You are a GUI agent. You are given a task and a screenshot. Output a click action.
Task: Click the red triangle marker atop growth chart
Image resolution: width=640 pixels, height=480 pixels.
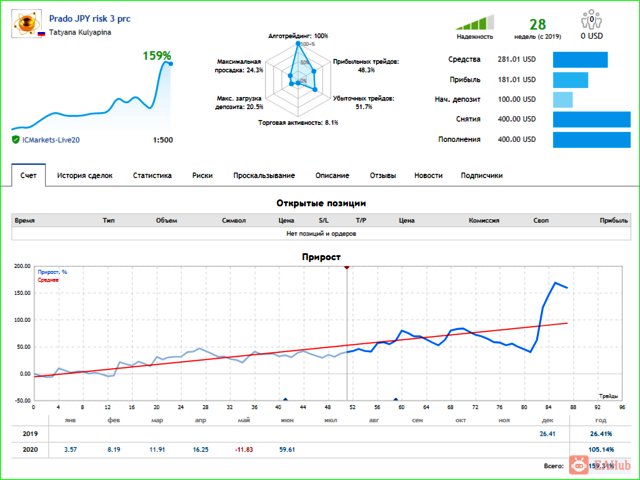pos(347,267)
